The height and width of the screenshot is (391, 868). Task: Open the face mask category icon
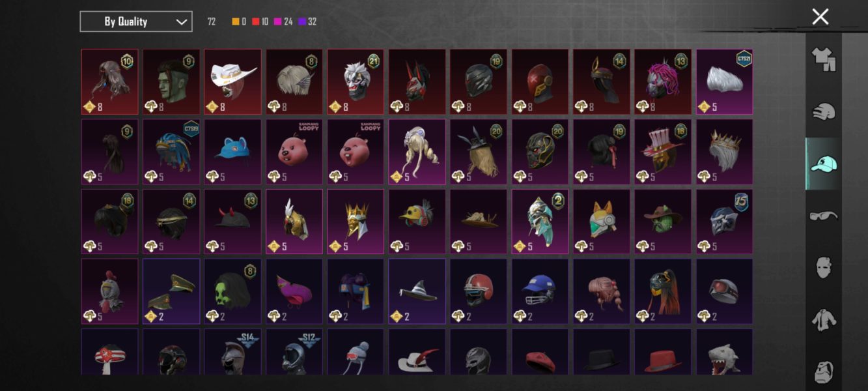pos(823,268)
